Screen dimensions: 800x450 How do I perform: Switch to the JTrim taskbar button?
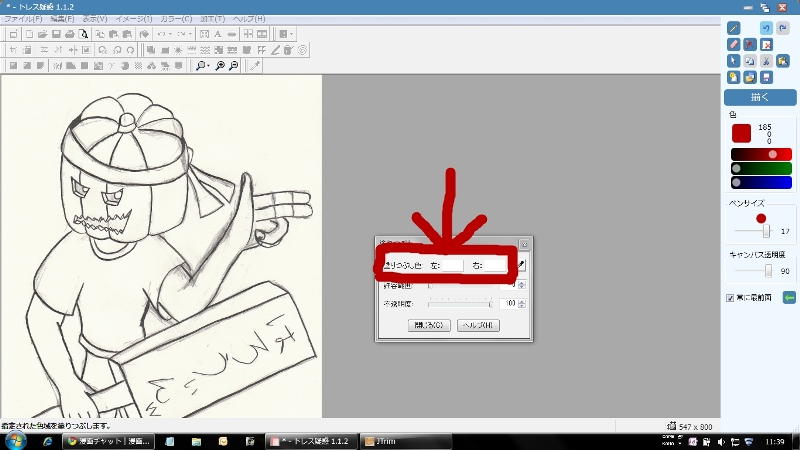pyautogui.click(x=406, y=441)
